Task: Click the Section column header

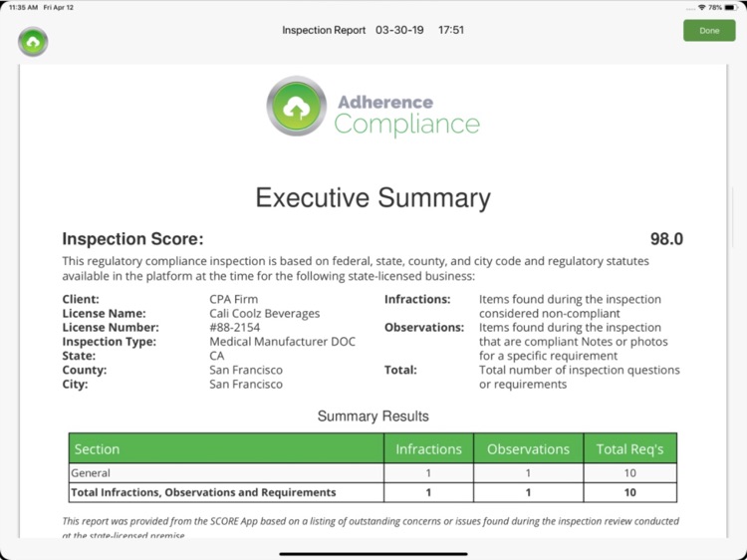Action: point(226,448)
